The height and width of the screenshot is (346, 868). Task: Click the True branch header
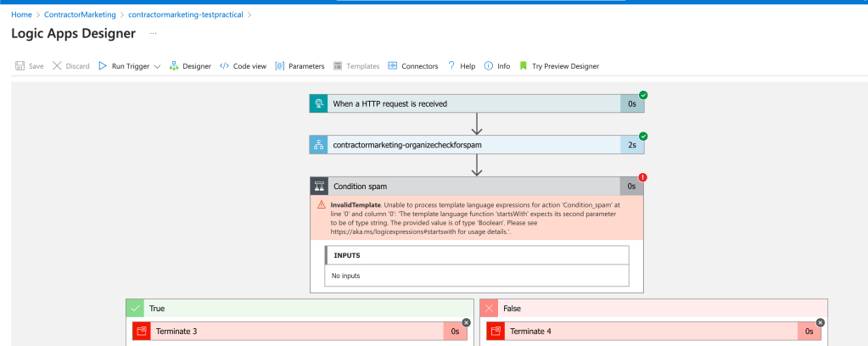(300, 309)
